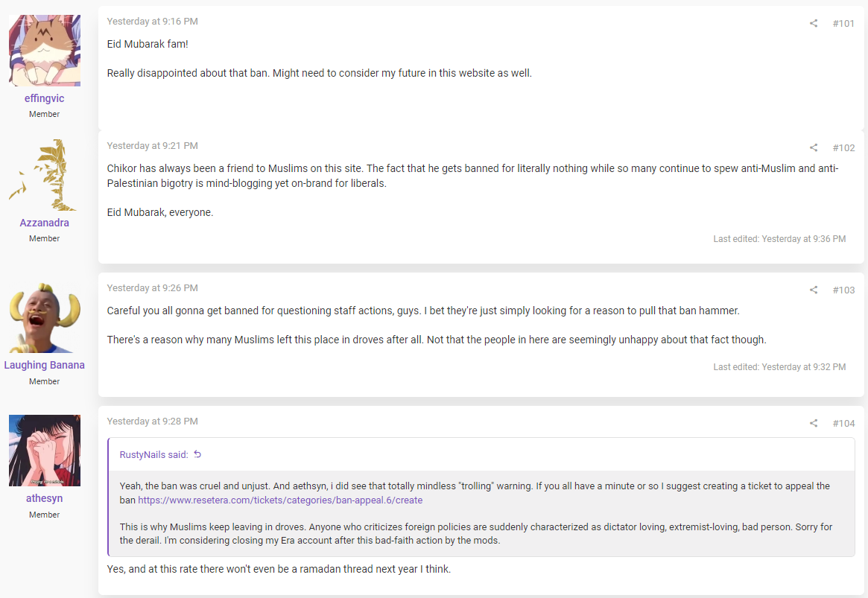Open permalink #102
Screen dimensions: 868x598
[x=843, y=147]
